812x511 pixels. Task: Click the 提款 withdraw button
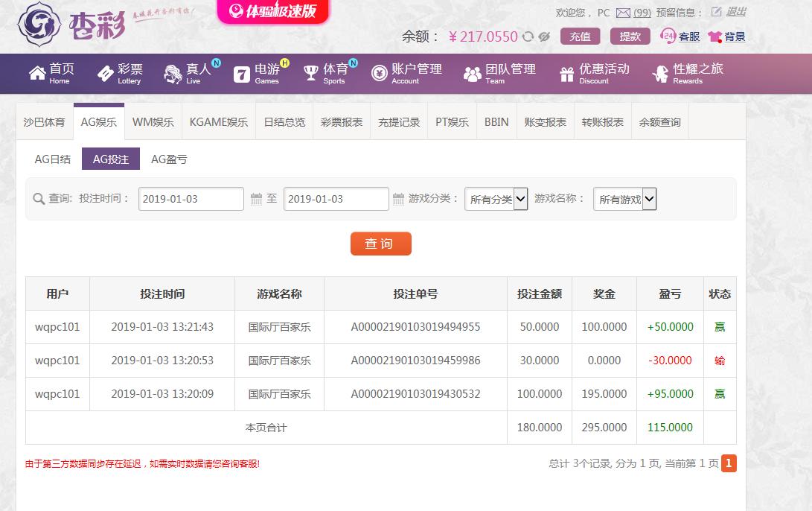tap(630, 36)
